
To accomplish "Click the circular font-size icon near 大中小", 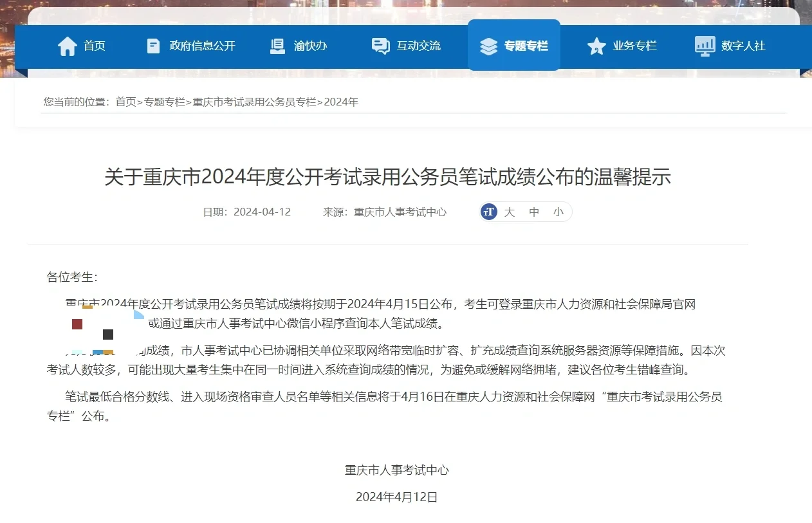I will [488, 212].
